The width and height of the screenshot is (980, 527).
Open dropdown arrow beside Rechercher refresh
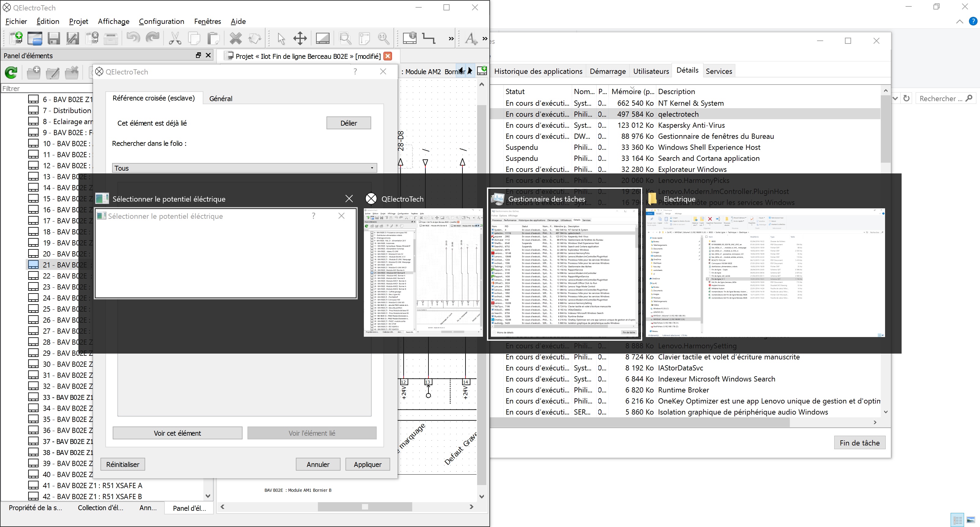tap(895, 98)
